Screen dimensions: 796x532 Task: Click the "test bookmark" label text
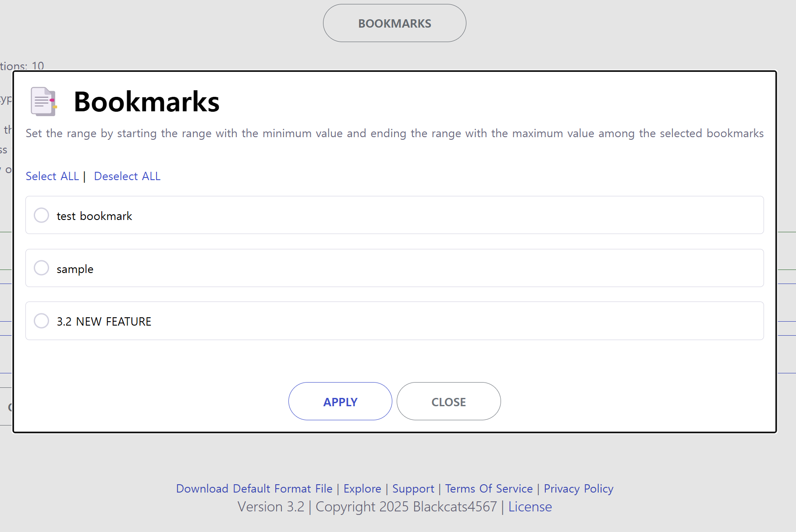(x=94, y=216)
